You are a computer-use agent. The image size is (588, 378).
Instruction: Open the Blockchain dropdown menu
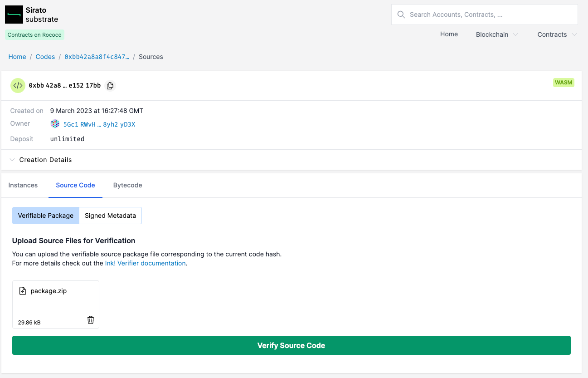coord(496,34)
